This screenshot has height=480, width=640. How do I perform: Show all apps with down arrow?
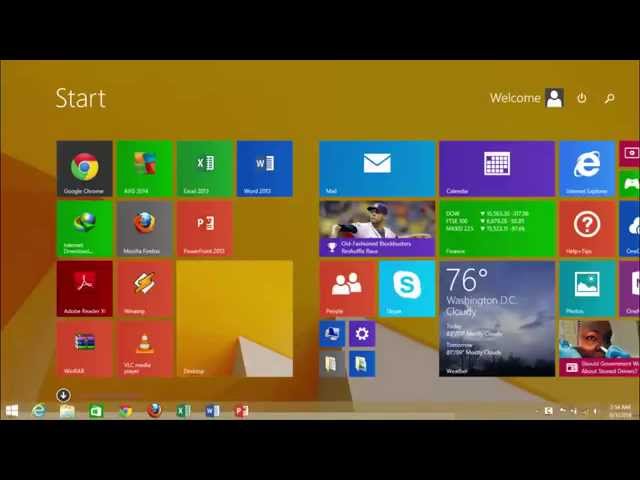(x=63, y=395)
